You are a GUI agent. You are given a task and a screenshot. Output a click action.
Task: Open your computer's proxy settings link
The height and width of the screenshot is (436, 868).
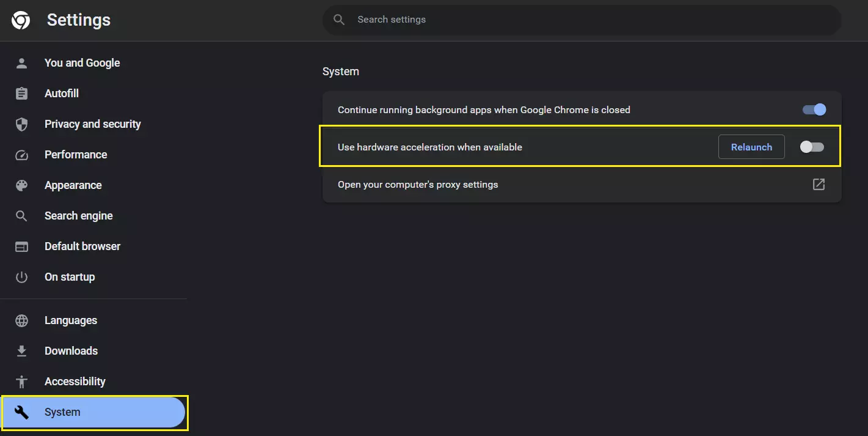point(418,183)
